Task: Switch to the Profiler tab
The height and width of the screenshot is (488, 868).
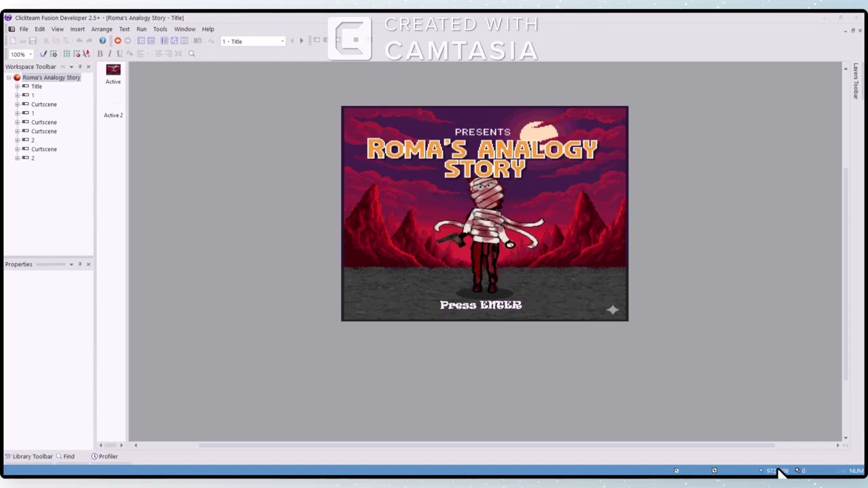Action: [105, 457]
